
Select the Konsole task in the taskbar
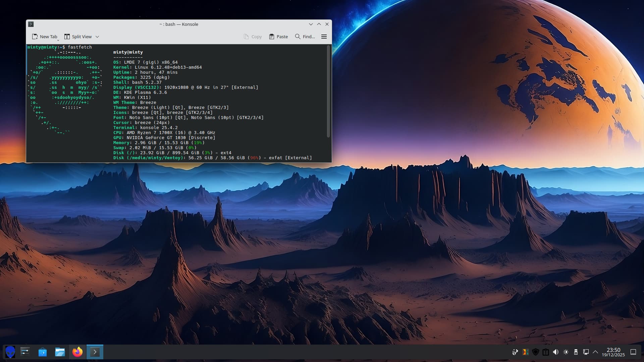click(x=95, y=352)
